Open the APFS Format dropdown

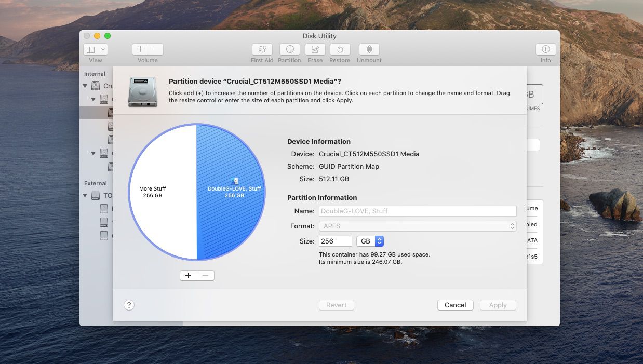417,226
